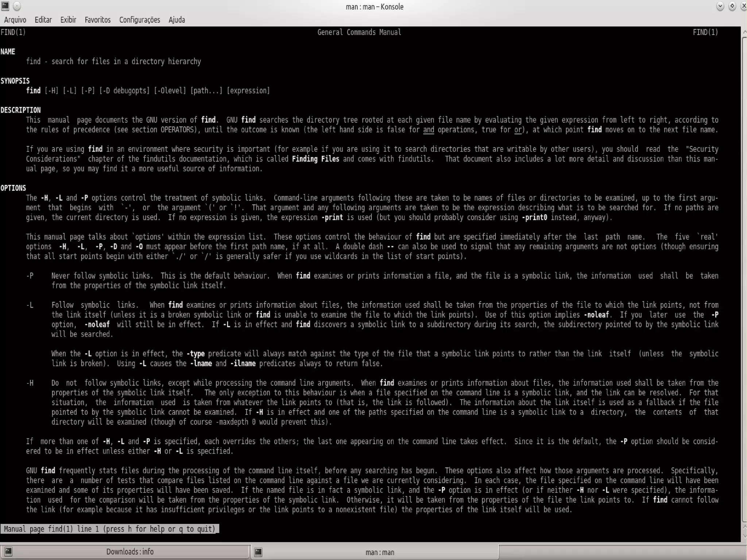The image size is (747, 560).
Task: Close the Konsole window
Action: (744, 6)
